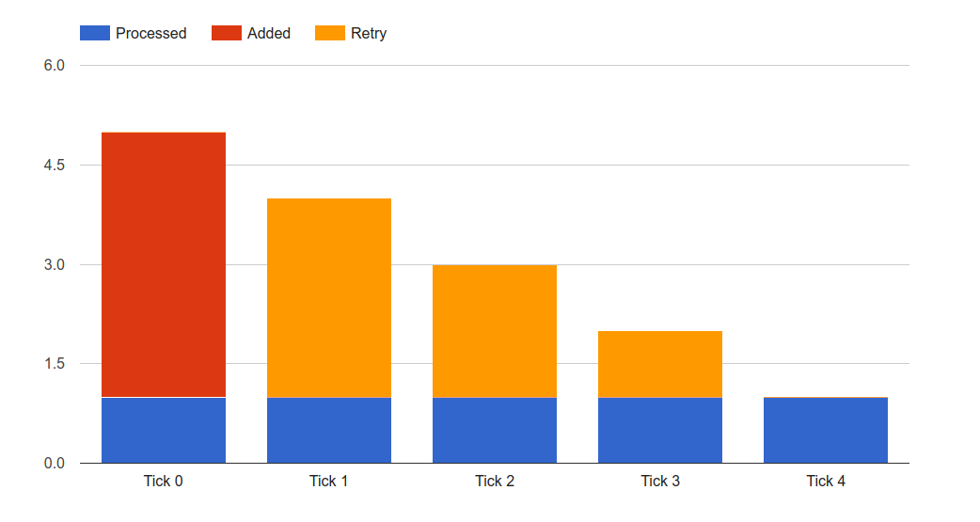980x522 pixels.
Task: Click the Tick 2 axis label
Action: tap(495, 481)
